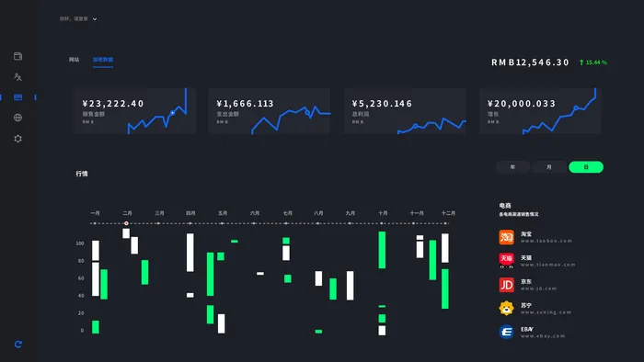Click the 京东 name label
Screen dimensions: 644x362
click(526, 282)
